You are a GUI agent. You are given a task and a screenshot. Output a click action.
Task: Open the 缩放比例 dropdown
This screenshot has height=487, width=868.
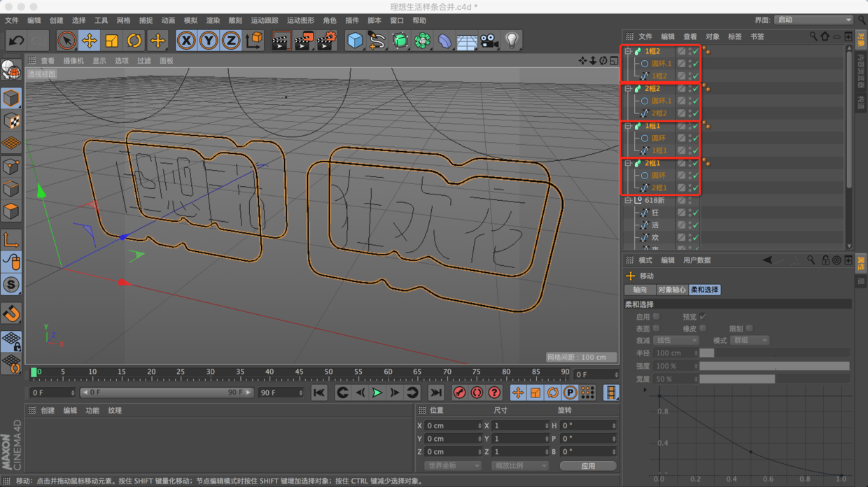tap(519, 466)
